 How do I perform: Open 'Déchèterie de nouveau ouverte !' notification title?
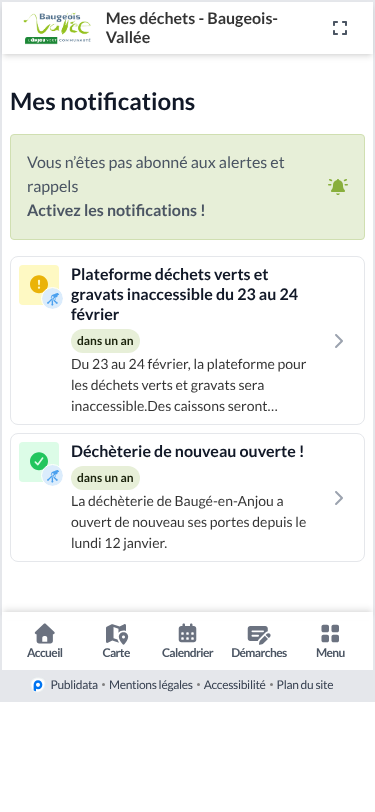pyautogui.click(x=188, y=452)
